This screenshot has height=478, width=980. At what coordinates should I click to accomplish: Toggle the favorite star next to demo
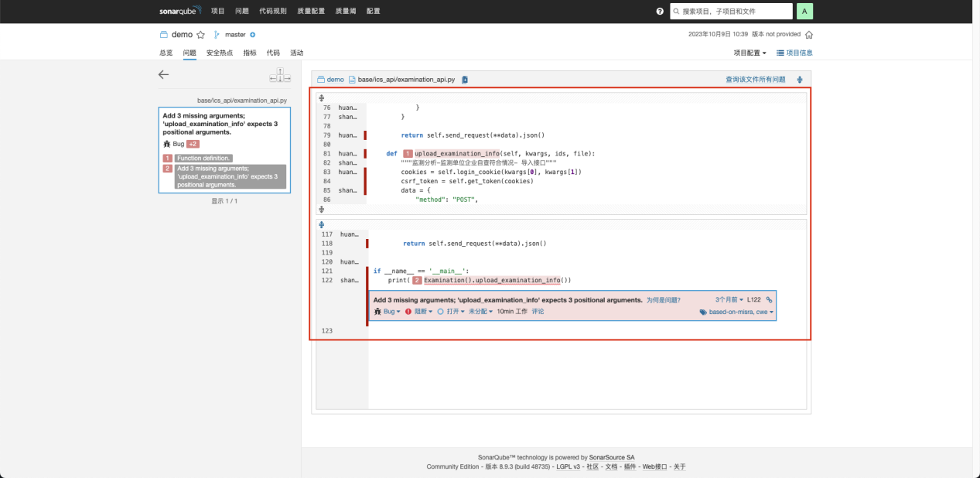point(200,34)
